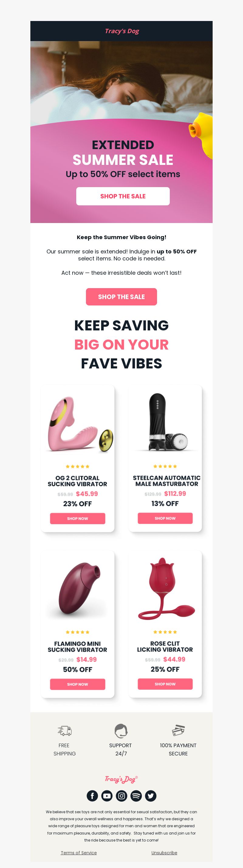Shop now for Steelcan Automatic Male Masturbator

coord(165,518)
